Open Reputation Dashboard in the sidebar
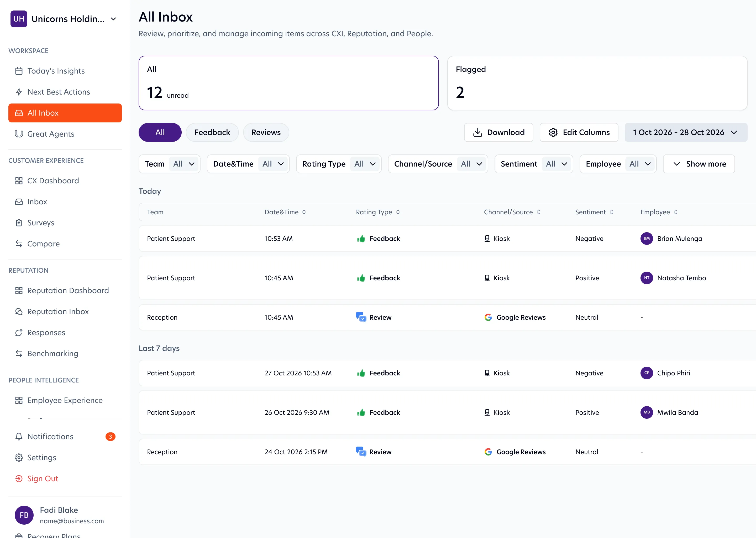The height and width of the screenshot is (538, 756). pyautogui.click(x=65, y=291)
